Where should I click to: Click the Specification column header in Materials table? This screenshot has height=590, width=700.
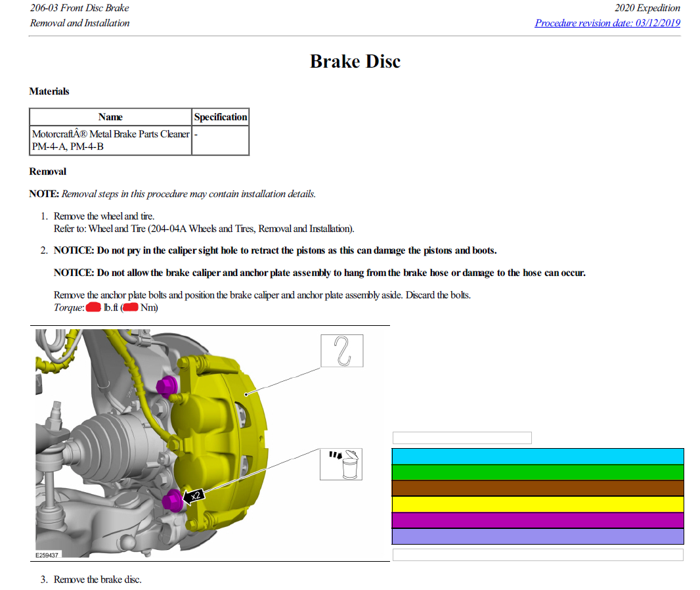point(221,117)
